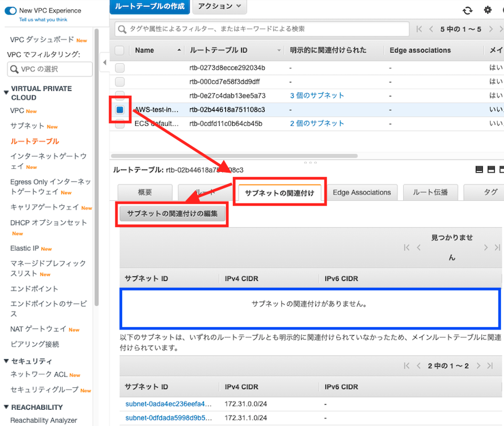
Task: Select checkbox for rtb-0273d8ecce292034b
Action: [120, 68]
